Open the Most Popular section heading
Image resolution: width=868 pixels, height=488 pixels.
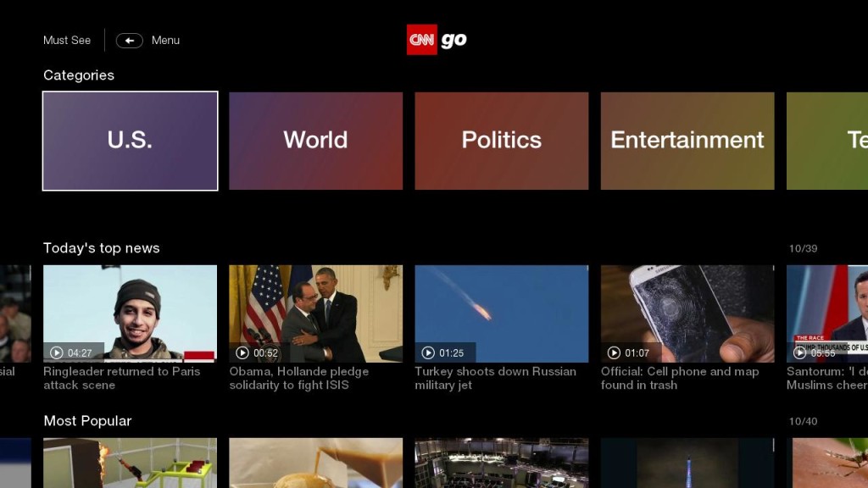87,420
